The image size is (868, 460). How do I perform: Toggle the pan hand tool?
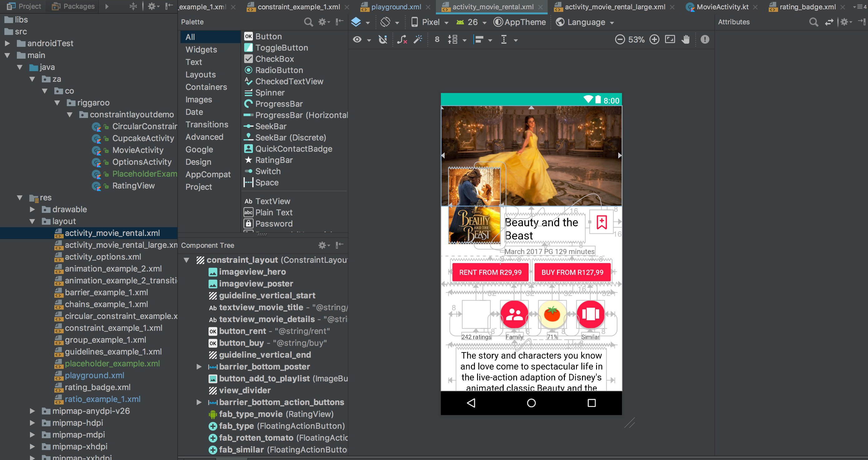point(685,39)
